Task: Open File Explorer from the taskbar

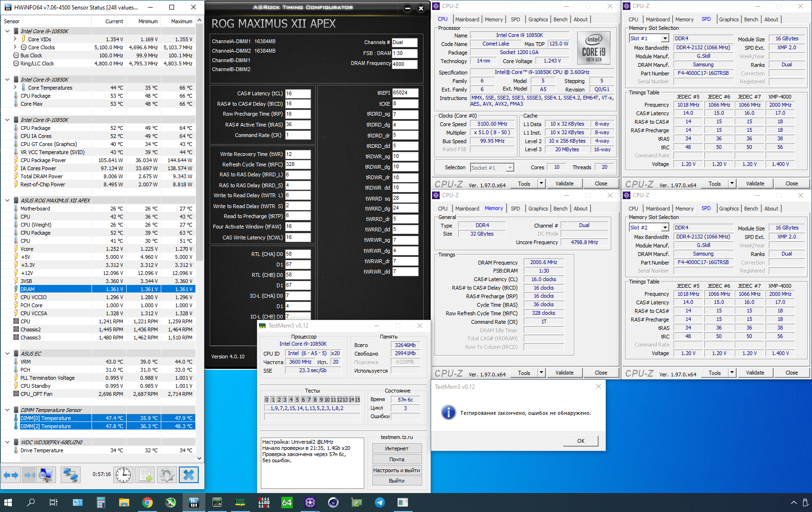Action: [124, 503]
